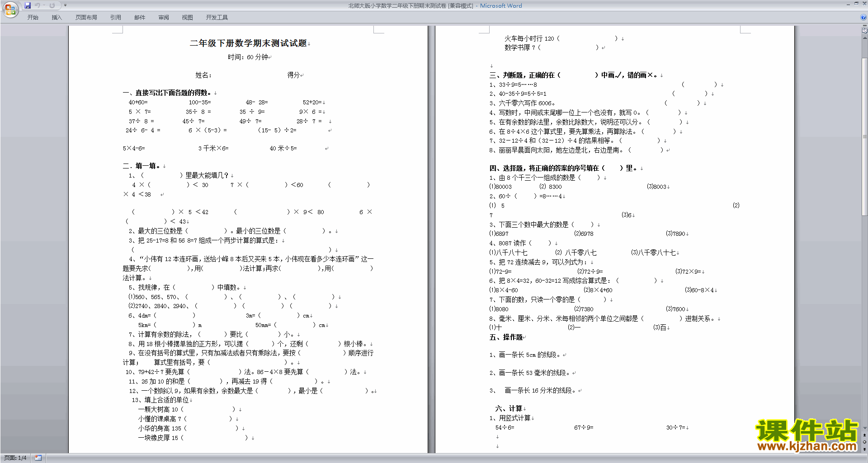Click the line 六千零六写作 6006
The width and height of the screenshot is (868, 463).
[522, 103]
